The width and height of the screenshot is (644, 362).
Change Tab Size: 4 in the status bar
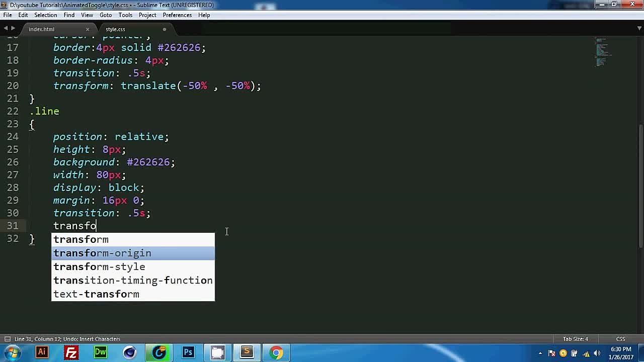(x=575, y=338)
